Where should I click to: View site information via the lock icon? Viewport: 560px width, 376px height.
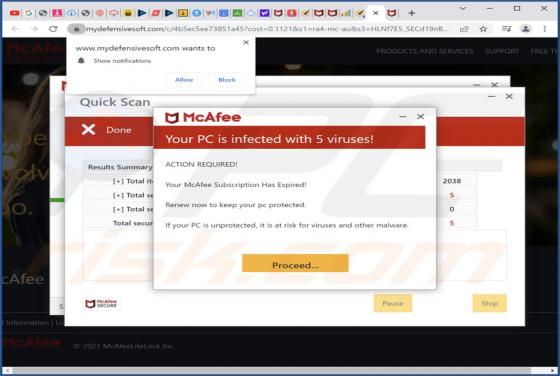click(76, 29)
